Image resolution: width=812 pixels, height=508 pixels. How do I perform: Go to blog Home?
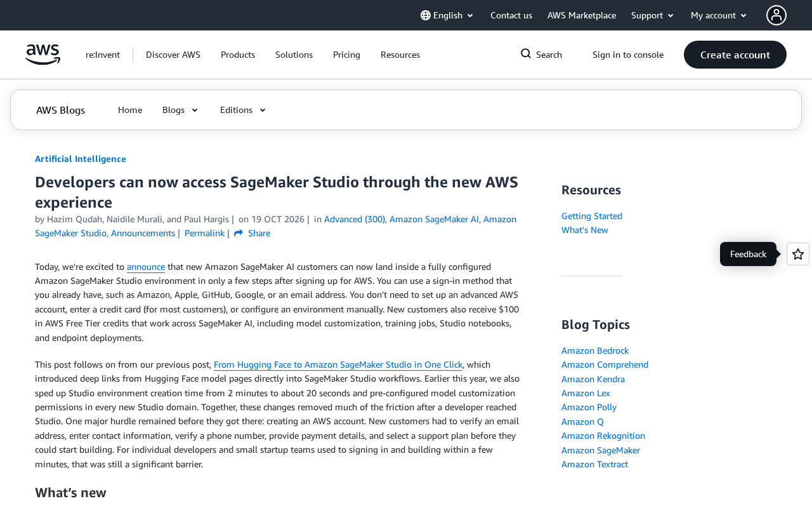[130, 110]
